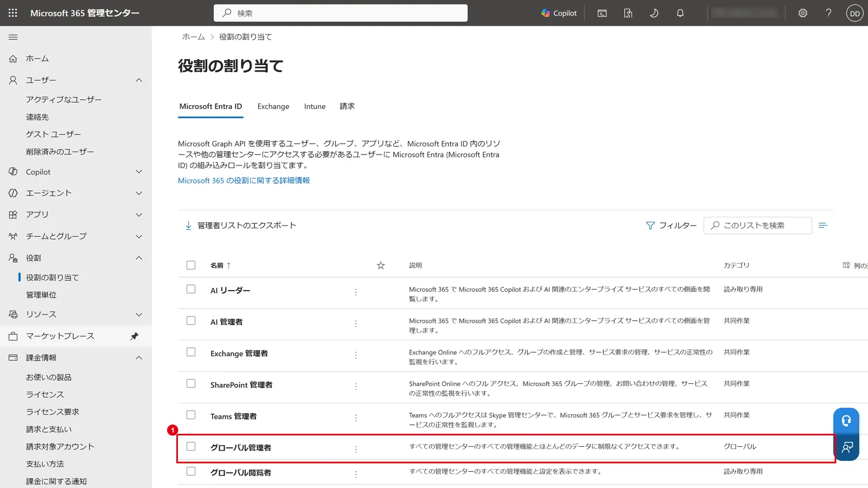Open more actions for AI リーダー row
Viewport: 868px width, 488px height.
356,292
